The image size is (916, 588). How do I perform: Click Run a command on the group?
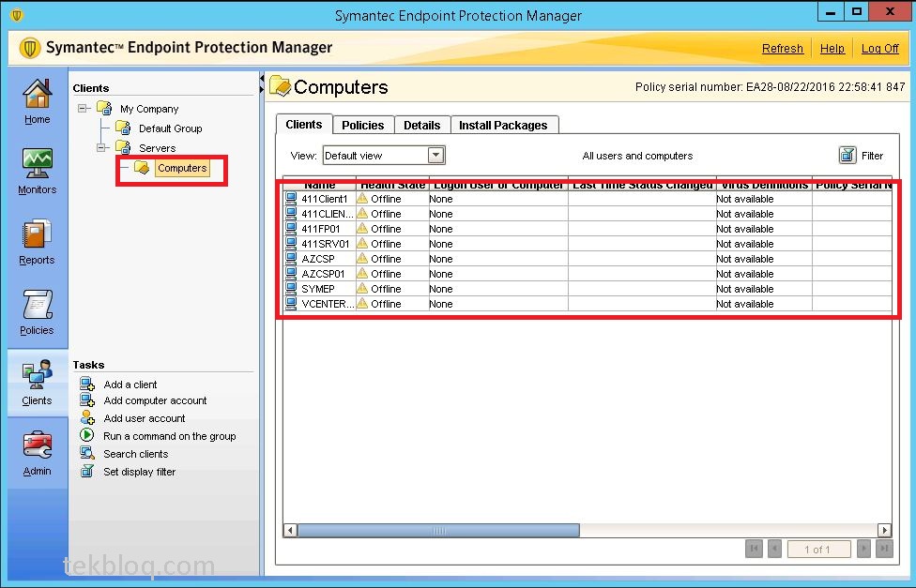click(169, 436)
